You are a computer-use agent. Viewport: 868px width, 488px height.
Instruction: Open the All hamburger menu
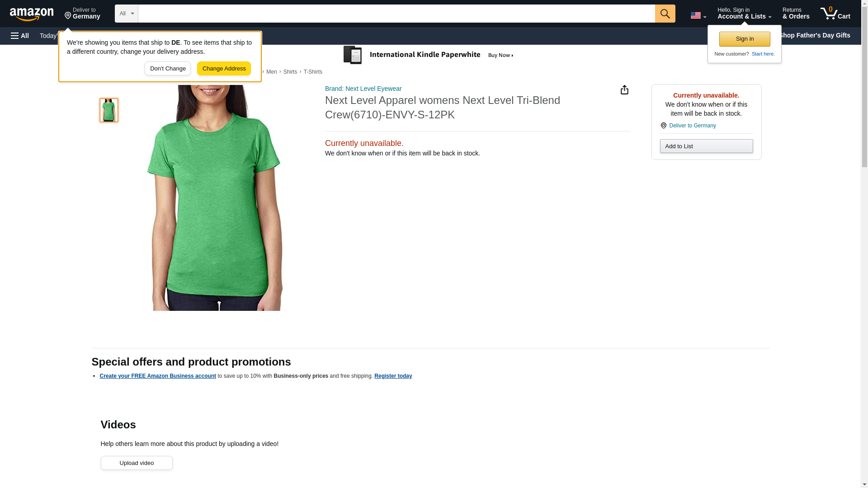coord(20,36)
